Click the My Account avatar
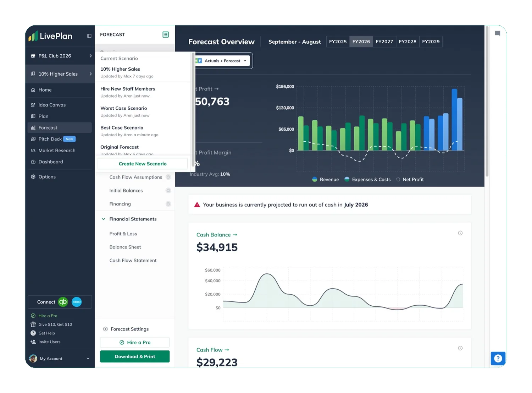Image resolution: width=532 pixels, height=393 pixels. point(33,359)
